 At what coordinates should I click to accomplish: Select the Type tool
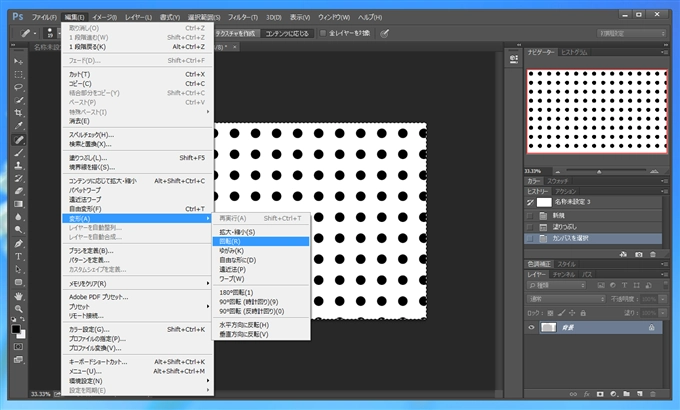(18, 256)
